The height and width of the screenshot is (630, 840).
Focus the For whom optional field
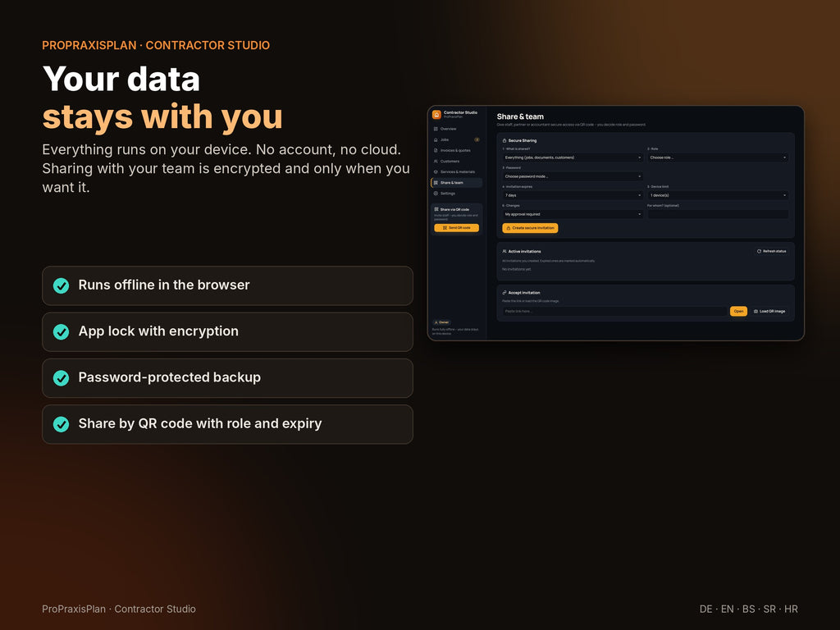(717, 214)
